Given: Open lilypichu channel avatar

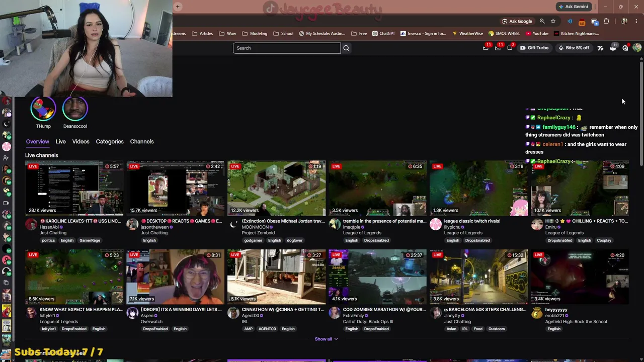Looking at the screenshot, I should coord(436,224).
